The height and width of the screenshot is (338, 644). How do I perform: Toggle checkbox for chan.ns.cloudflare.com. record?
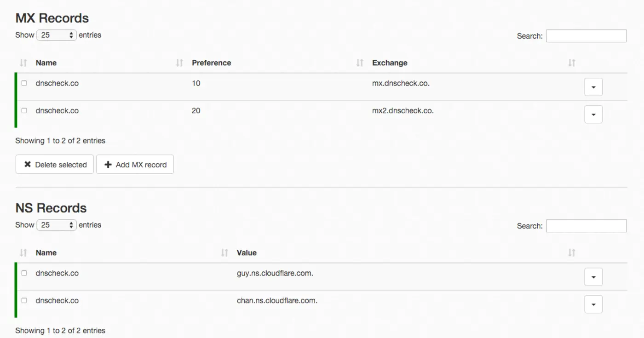click(24, 301)
